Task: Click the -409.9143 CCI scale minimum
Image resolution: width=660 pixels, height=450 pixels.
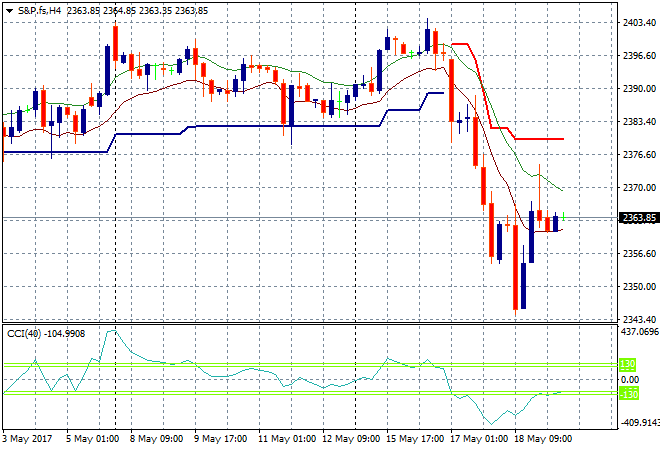Action: [640, 422]
